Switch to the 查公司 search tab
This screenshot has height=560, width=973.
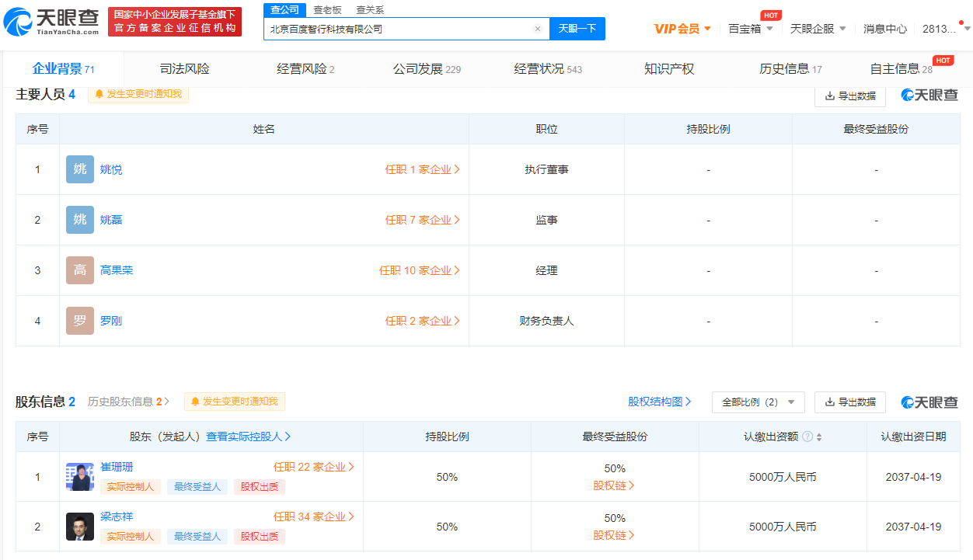tap(284, 10)
